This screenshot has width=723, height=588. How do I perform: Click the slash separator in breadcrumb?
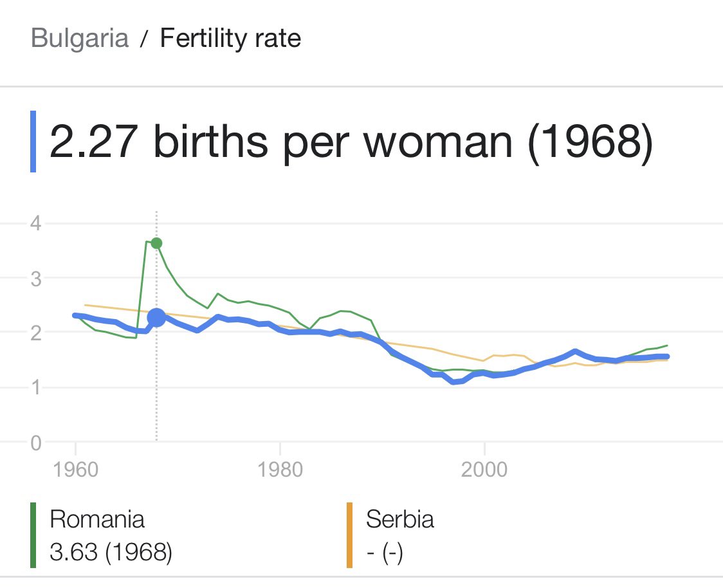(x=144, y=39)
